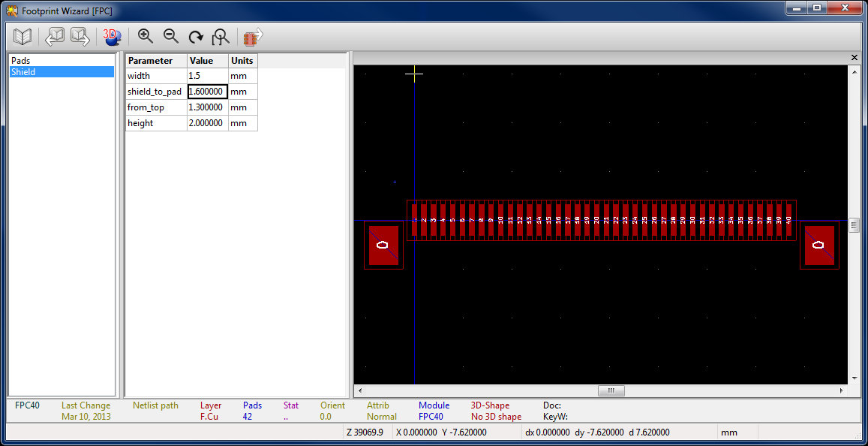Edit the width value cell

coord(207,76)
